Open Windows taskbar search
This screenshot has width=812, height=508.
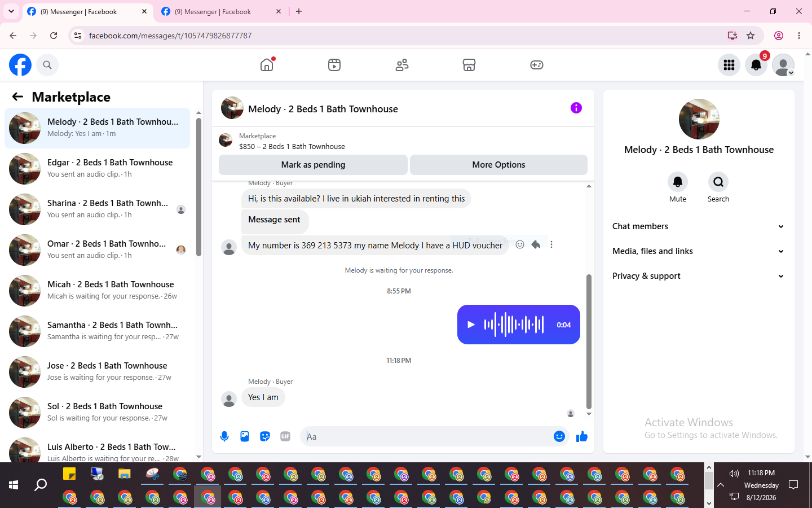click(41, 485)
